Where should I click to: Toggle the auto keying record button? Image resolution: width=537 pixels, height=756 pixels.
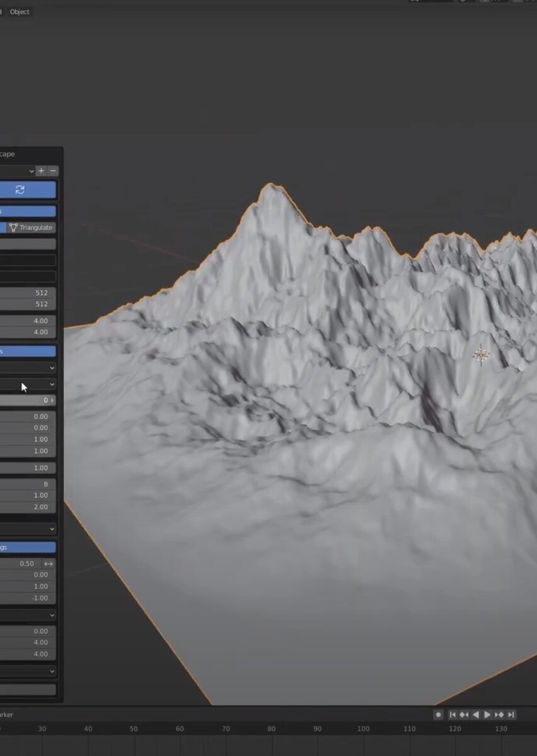[439, 714]
